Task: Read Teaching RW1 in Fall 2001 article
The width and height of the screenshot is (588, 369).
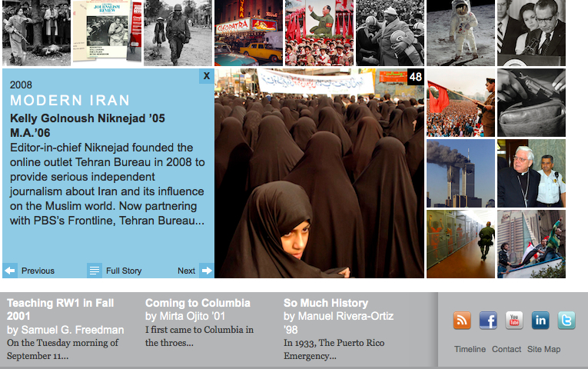Action: coord(60,309)
